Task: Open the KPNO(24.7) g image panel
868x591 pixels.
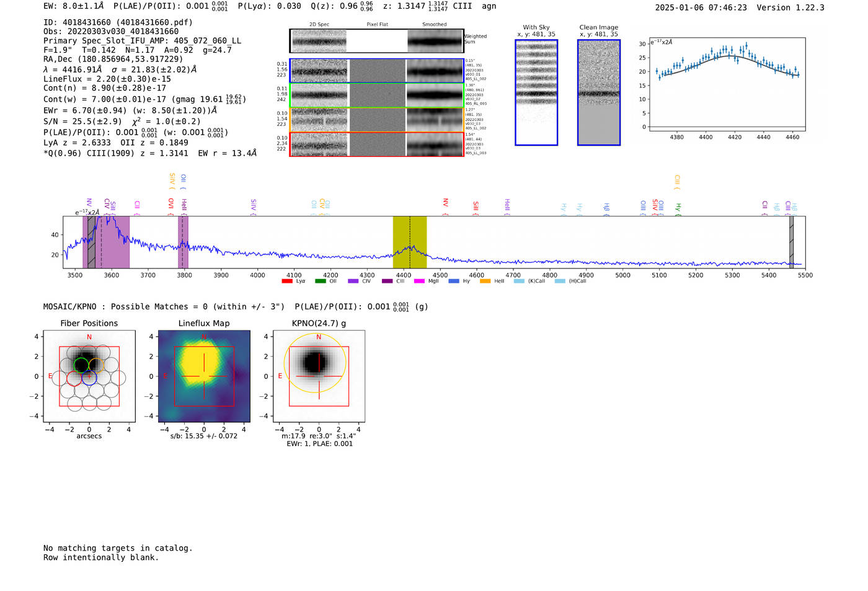Action: [x=319, y=376]
